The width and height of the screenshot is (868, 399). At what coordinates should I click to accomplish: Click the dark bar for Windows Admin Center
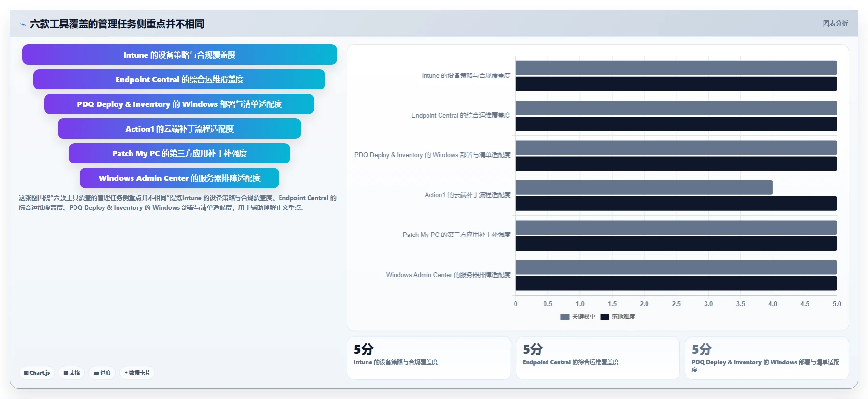coord(676,283)
